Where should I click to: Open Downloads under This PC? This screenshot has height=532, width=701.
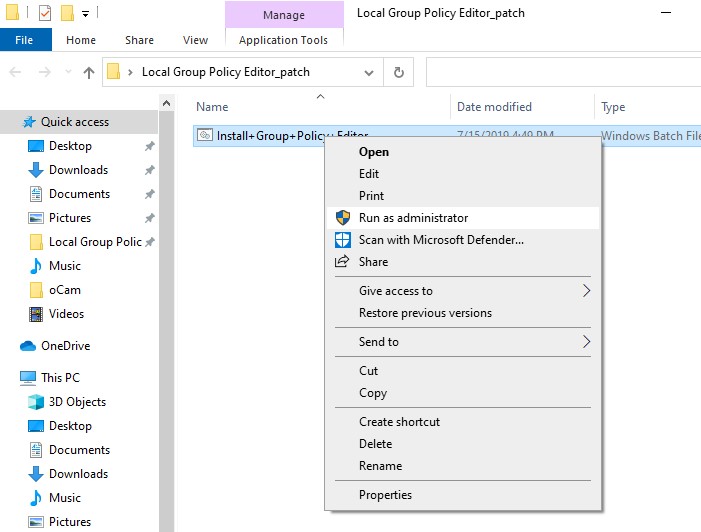point(78,474)
